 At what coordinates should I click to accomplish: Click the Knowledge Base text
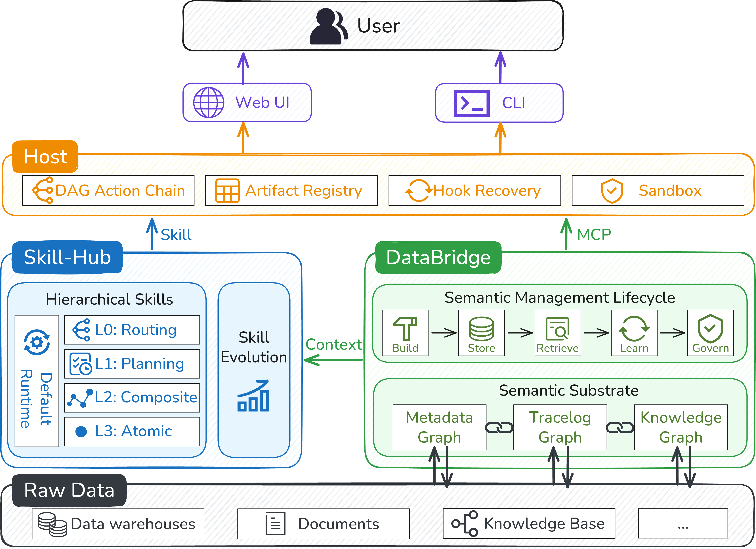point(544,524)
